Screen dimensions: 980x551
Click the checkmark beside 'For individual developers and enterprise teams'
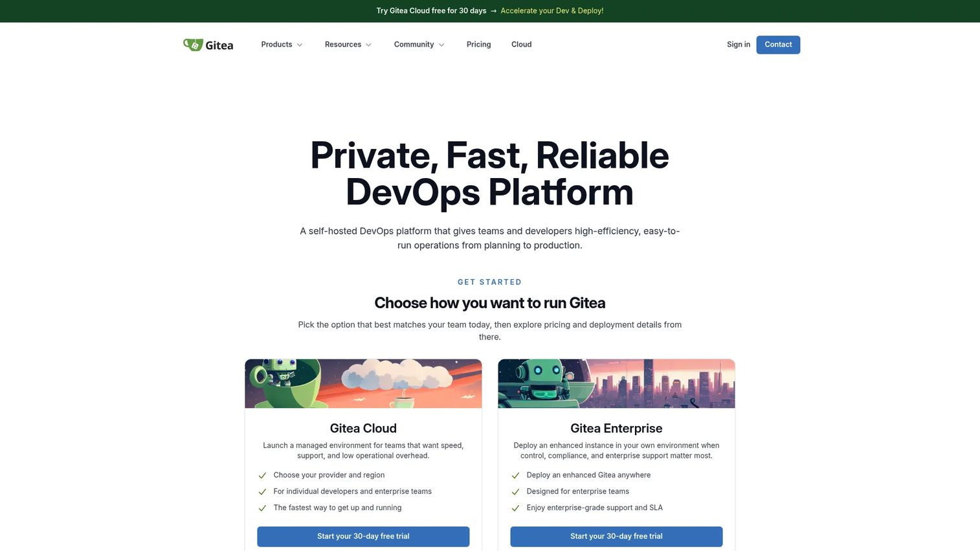[x=262, y=492]
